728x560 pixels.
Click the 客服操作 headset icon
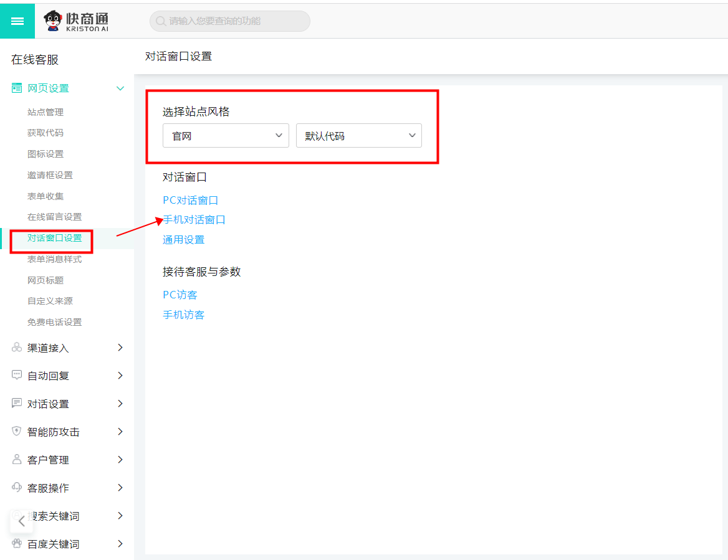coord(17,488)
